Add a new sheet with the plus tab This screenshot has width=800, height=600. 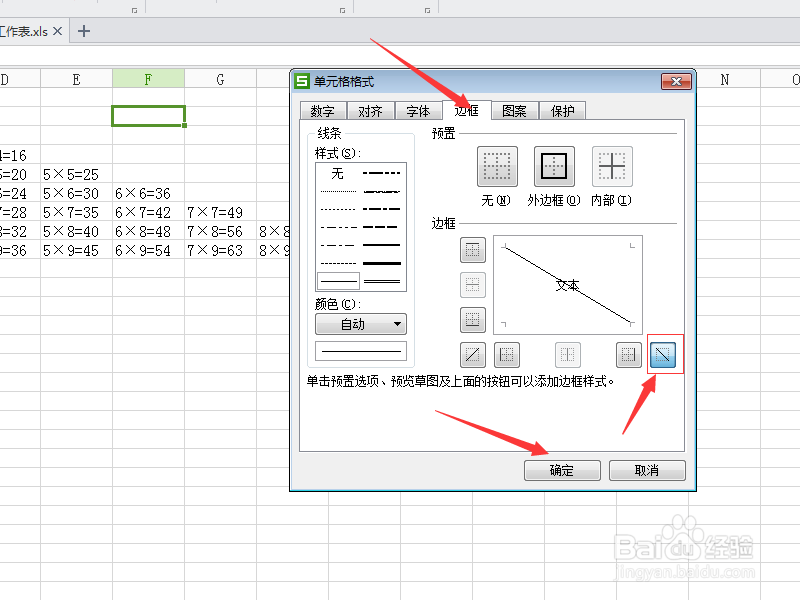coord(82,31)
